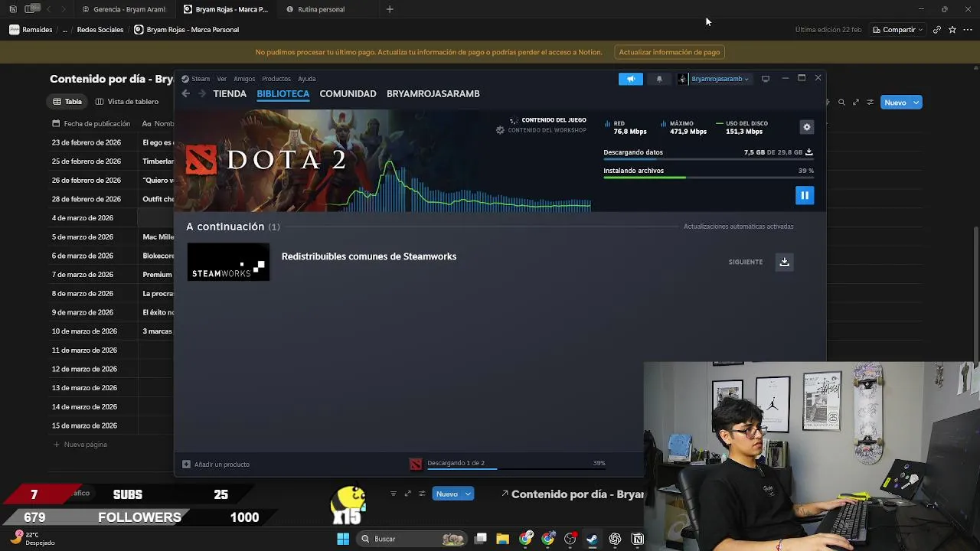Open the Windows Start menu
Screen dimensions: 980x551
[343, 539]
